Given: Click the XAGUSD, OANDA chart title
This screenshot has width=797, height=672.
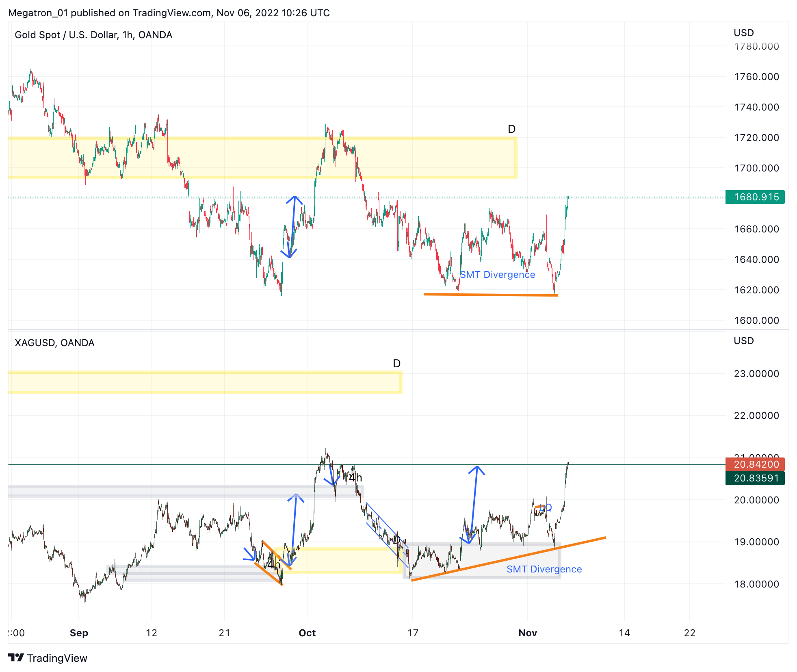Looking at the screenshot, I should tap(54, 343).
